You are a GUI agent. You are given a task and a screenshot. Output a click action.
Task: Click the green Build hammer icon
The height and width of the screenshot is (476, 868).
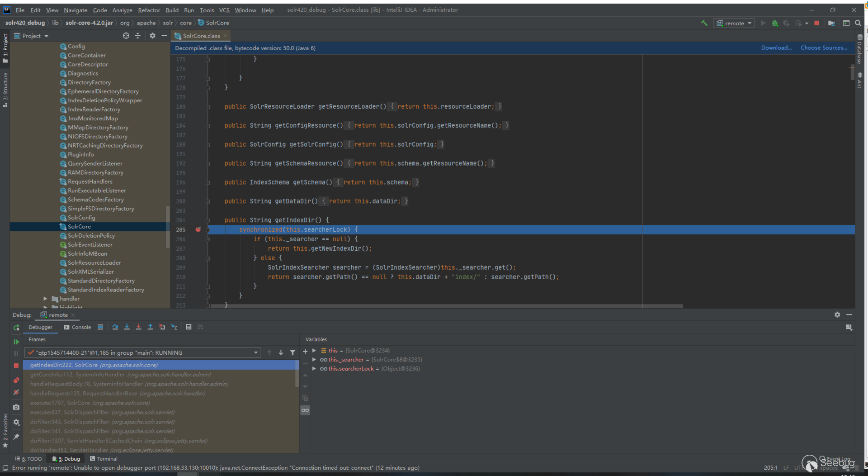[x=704, y=23]
